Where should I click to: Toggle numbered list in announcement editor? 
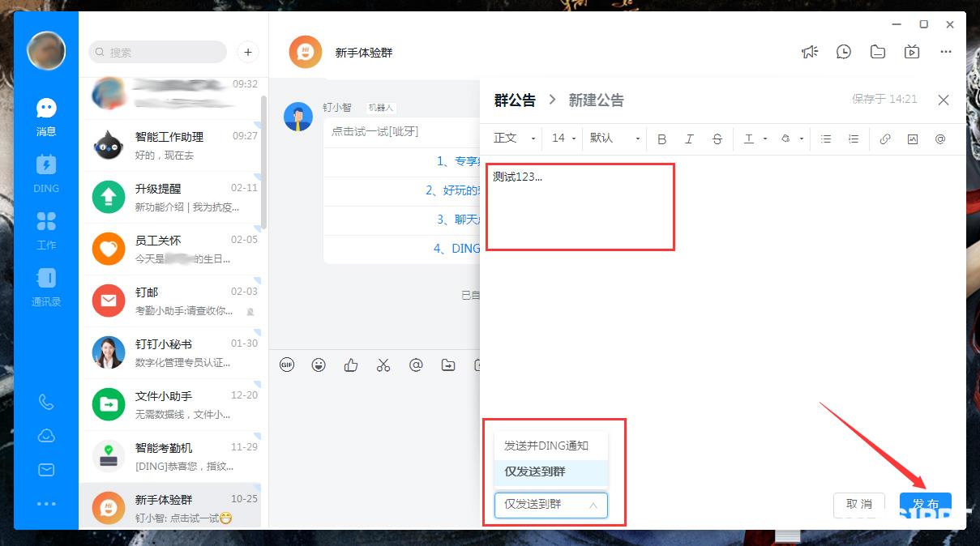pyautogui.click(x=853, y=139)
